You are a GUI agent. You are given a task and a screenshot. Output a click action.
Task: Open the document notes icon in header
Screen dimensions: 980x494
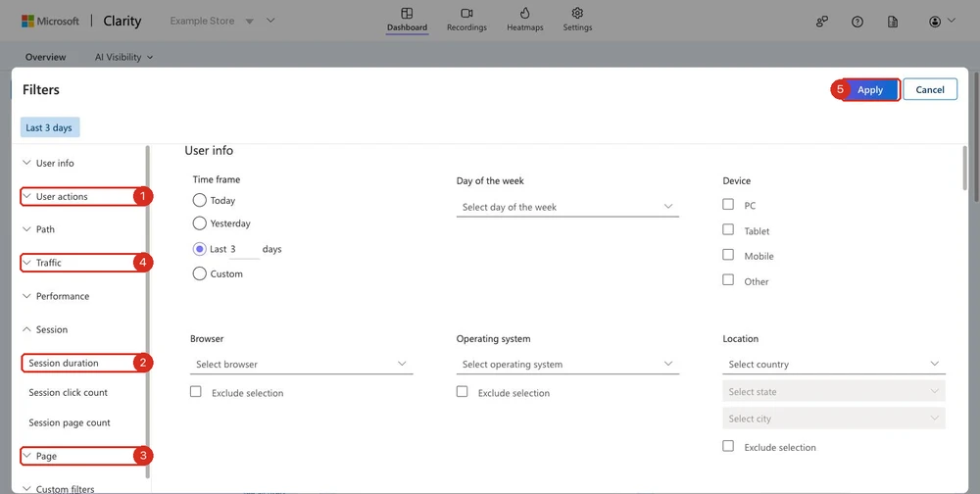(x=893, y=22)
